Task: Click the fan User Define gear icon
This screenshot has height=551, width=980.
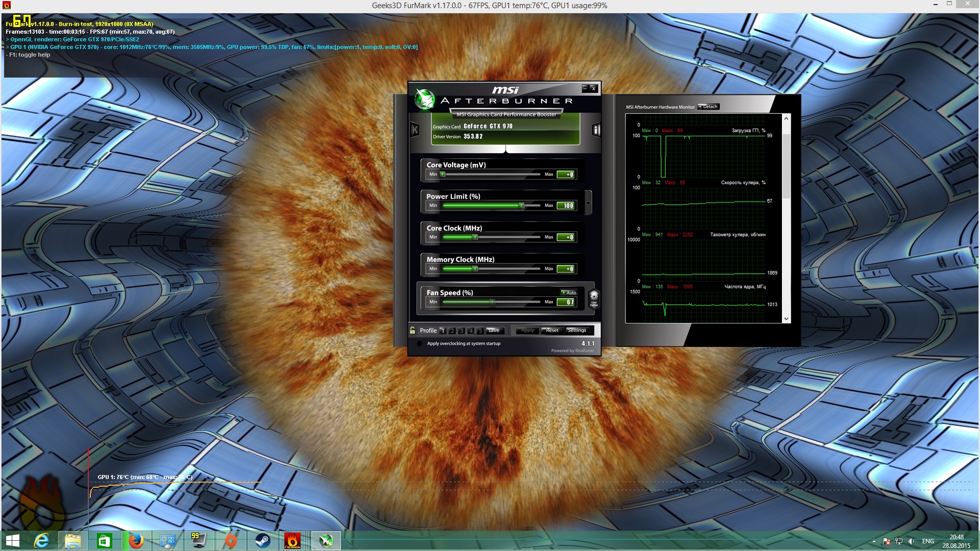Action: coord(594,298)
